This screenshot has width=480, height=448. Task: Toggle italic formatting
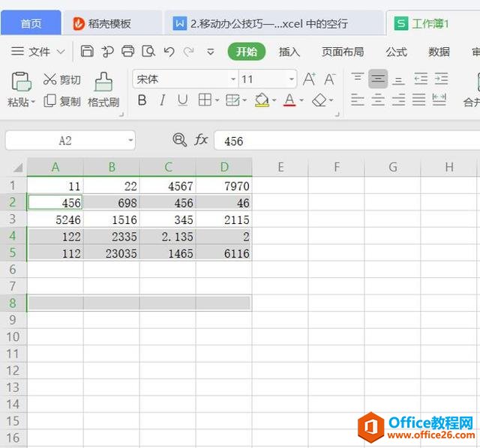coord(162,100)
